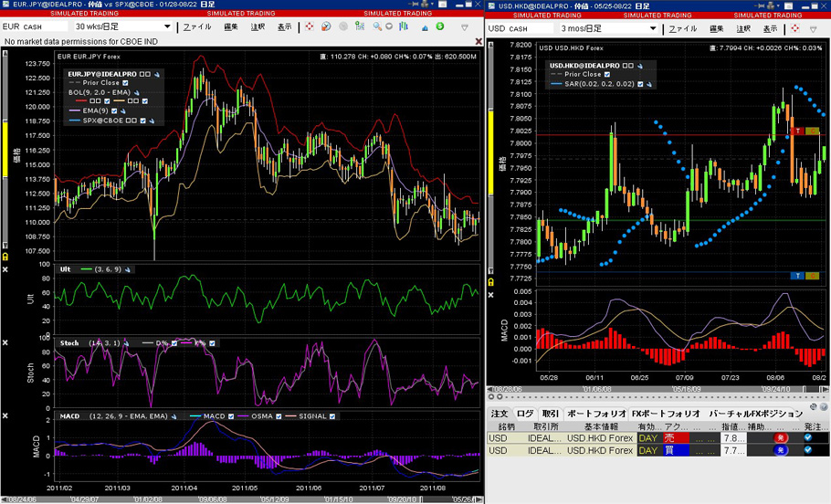Remove the EUR.JPY MACD panel with its X
This screenshot has width=831, height=504.
pyautogui.click(x=5, y=415)
